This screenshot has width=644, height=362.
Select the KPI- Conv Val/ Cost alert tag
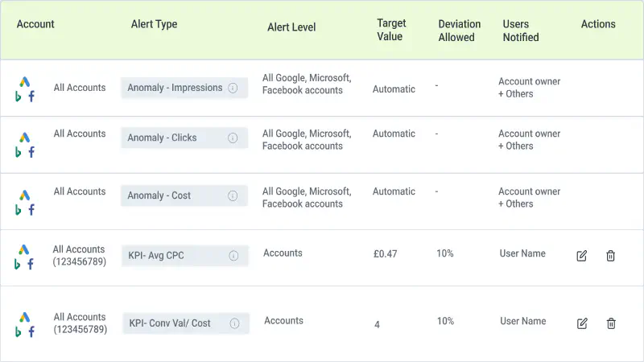186,323
